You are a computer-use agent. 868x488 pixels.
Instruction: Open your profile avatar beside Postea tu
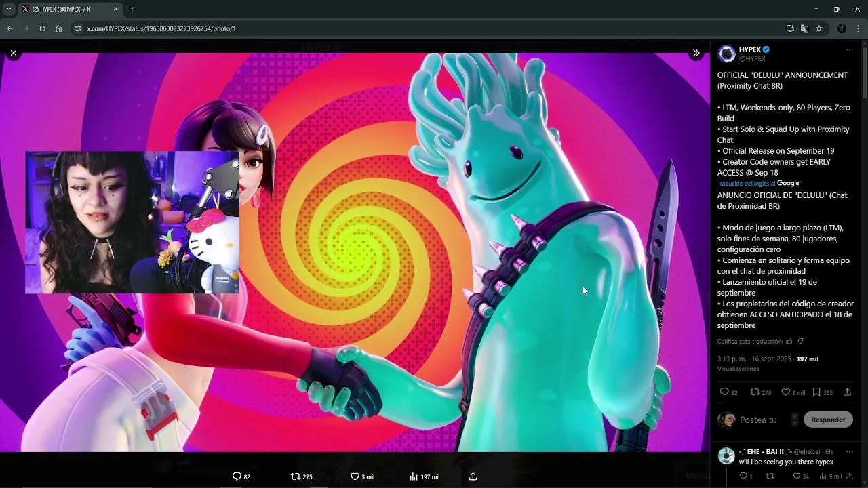(x=726, y=420)
